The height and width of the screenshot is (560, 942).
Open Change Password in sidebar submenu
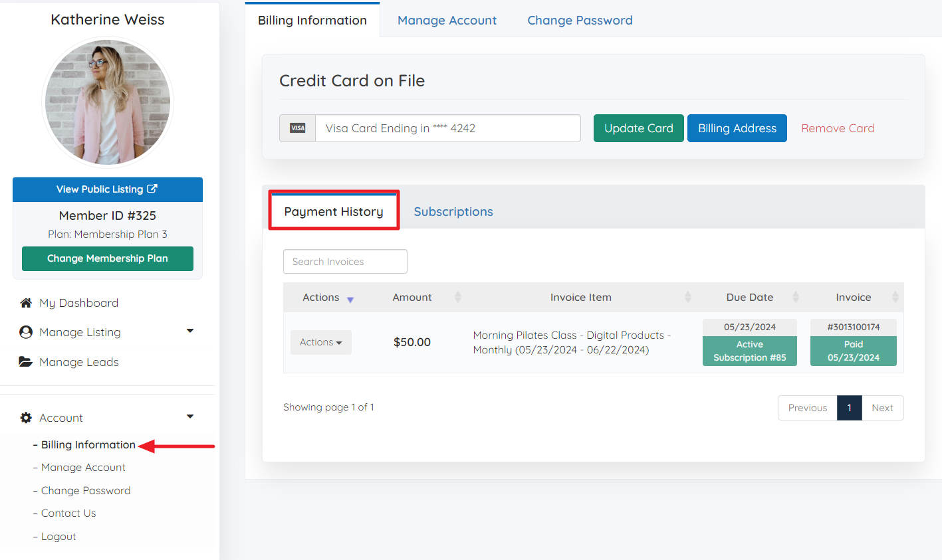click(86, 490)
